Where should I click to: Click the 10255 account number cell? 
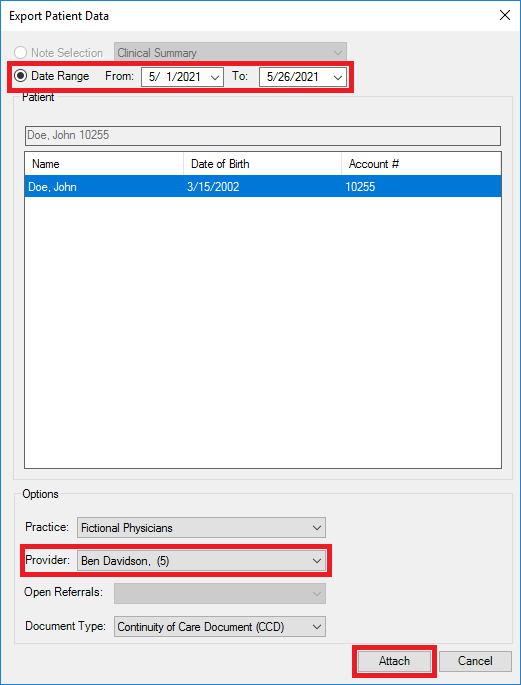360,187
